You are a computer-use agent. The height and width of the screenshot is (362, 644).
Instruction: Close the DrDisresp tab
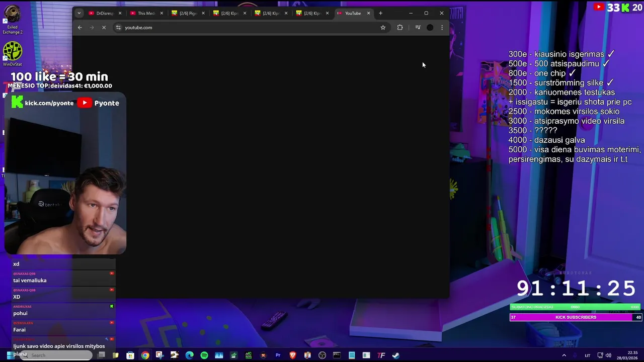(120, 13)
